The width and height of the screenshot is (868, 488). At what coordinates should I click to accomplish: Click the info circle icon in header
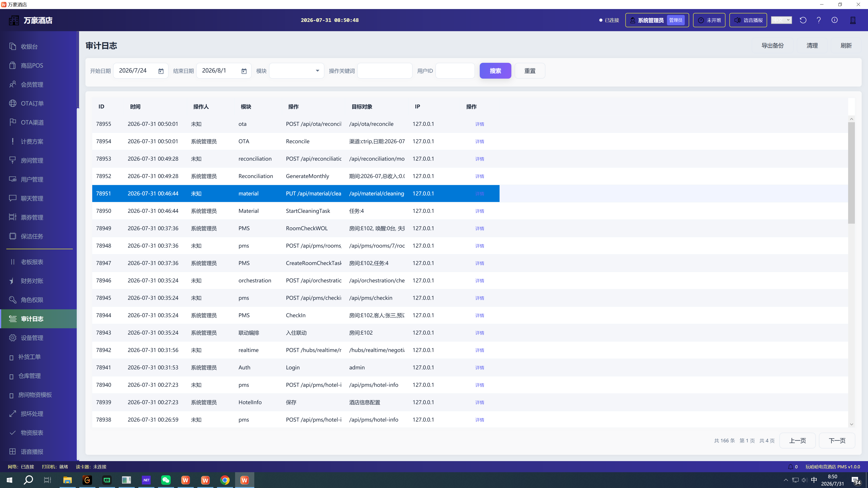tap(835, 20)
